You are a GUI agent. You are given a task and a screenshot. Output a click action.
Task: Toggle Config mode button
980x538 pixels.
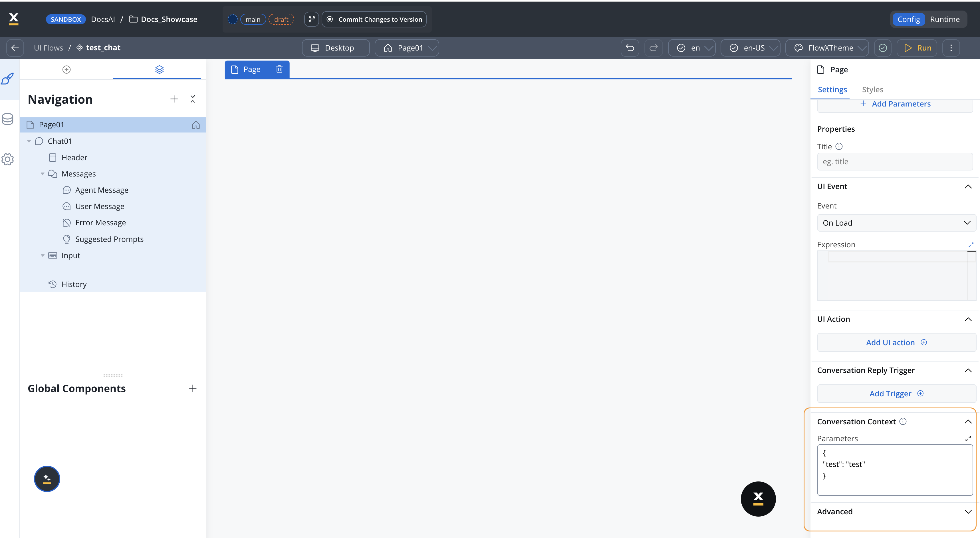point(908,19)
